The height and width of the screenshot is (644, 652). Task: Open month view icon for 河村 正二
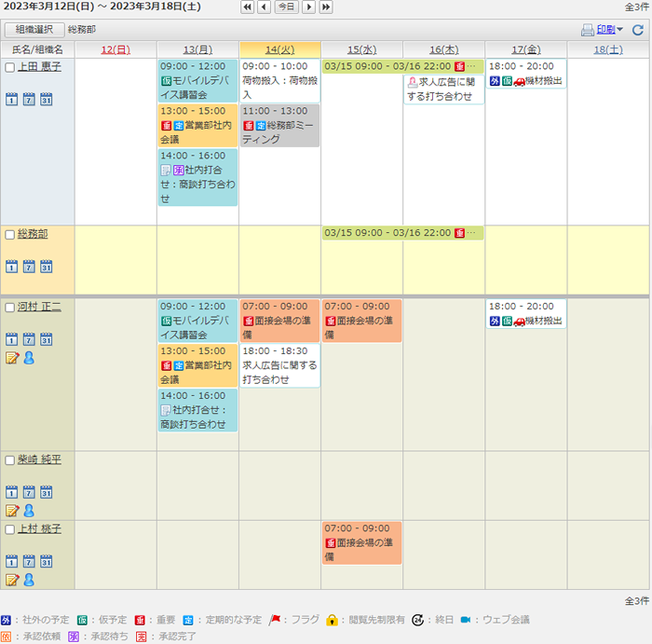click(46, 338)
